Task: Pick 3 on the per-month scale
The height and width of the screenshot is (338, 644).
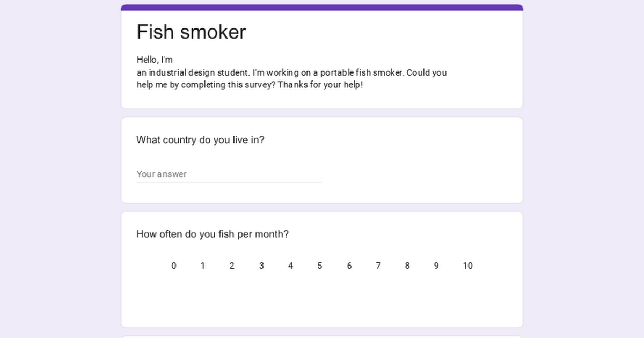Action: tap(261, 266)
